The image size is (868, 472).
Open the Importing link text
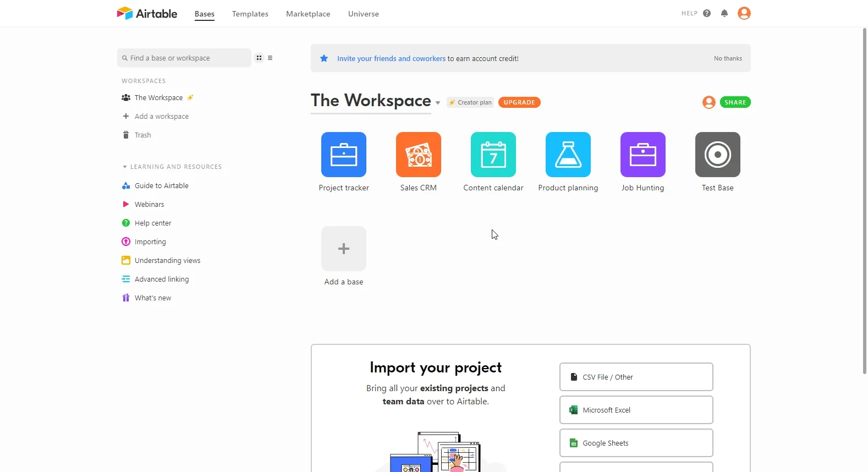[150, 242]
